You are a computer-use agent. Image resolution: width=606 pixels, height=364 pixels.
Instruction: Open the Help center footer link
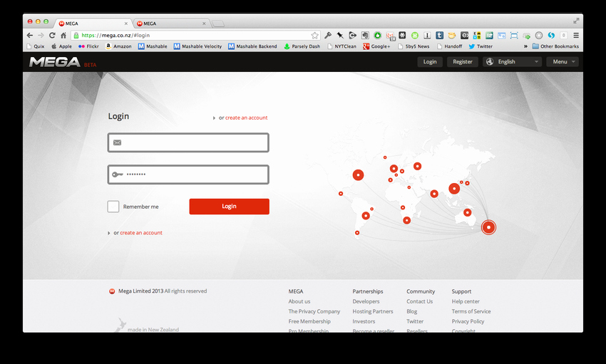point(466,301)
